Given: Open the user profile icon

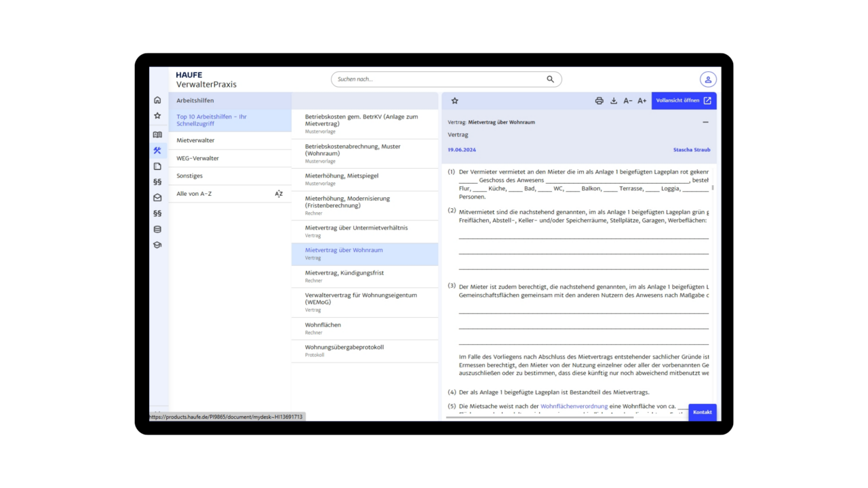Looking at the screenshot, I should [x=708, y=79].
